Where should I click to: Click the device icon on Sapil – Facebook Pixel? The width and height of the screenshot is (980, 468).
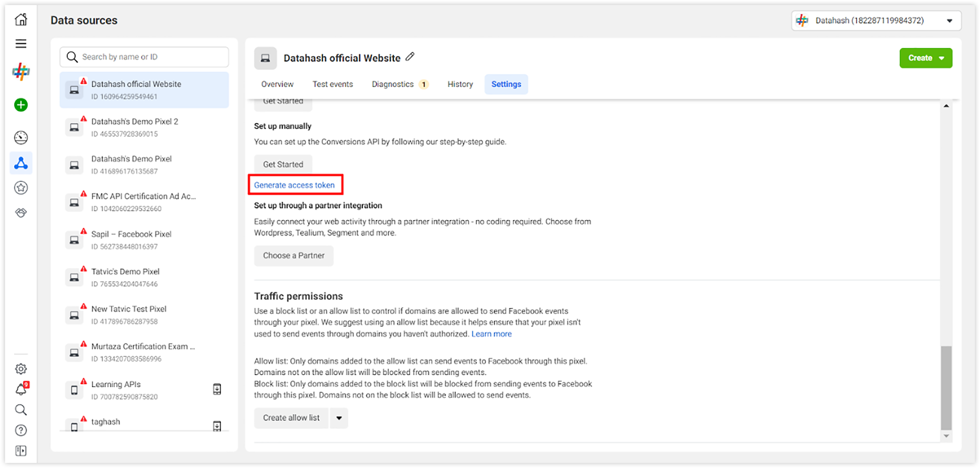click(74, 240)
